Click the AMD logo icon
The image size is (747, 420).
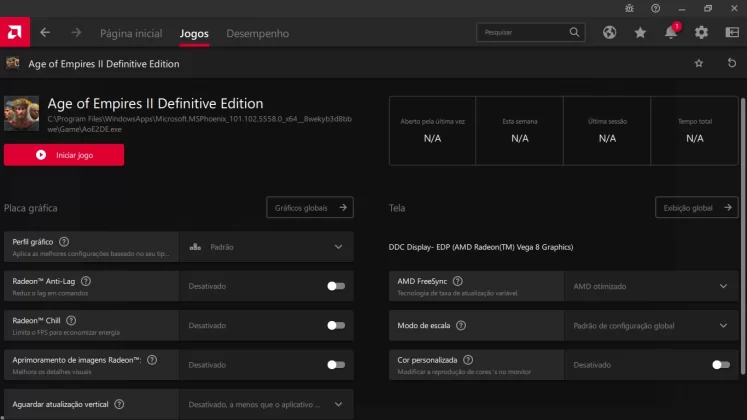click(15, 32)
